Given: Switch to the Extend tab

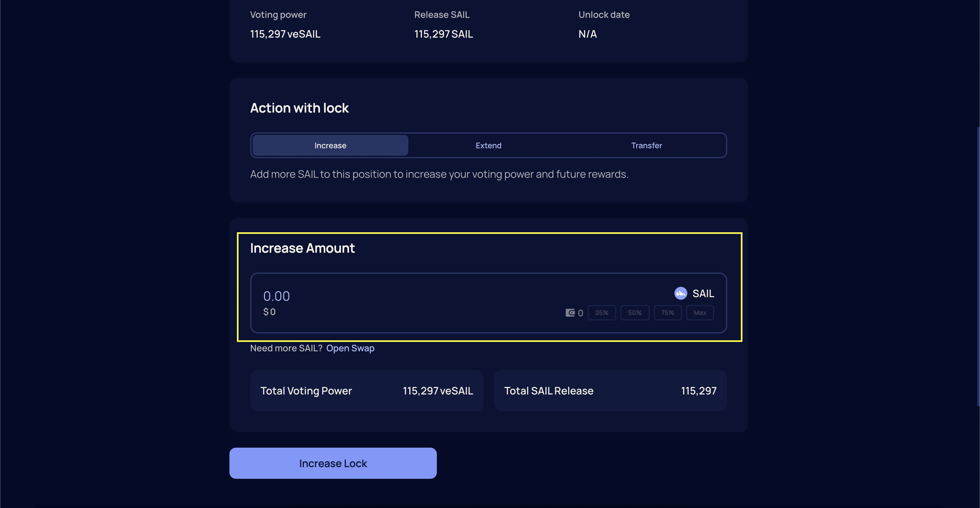Looking at the screenshot, I should (488, 145).
